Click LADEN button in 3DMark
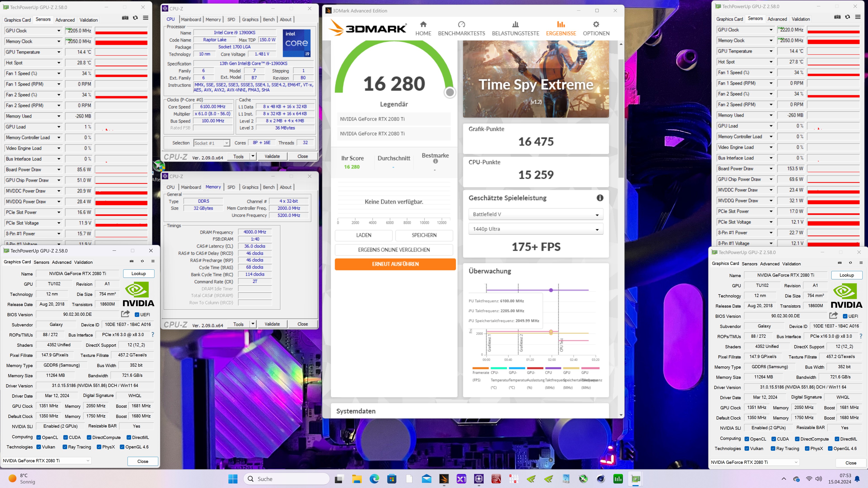 pos(364,236)
